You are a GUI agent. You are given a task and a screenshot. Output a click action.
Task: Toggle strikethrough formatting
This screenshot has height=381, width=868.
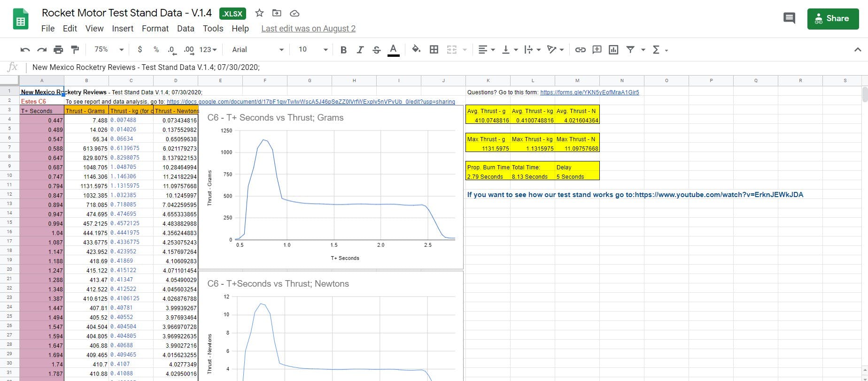pos(376,50)
